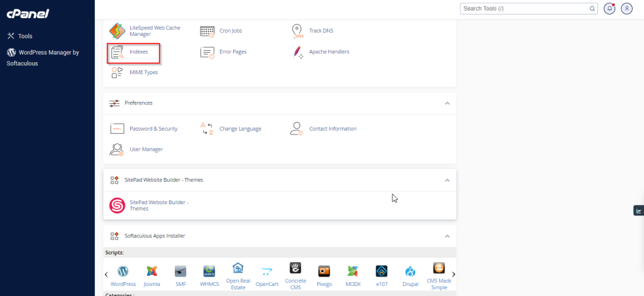The width and height of the screenshot is (644, 296).
Task: Collapse the Preferences section
Action: point(447,104)
